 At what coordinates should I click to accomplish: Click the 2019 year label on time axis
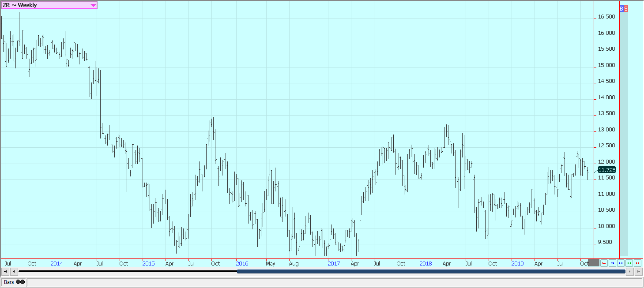coord(517,263)
